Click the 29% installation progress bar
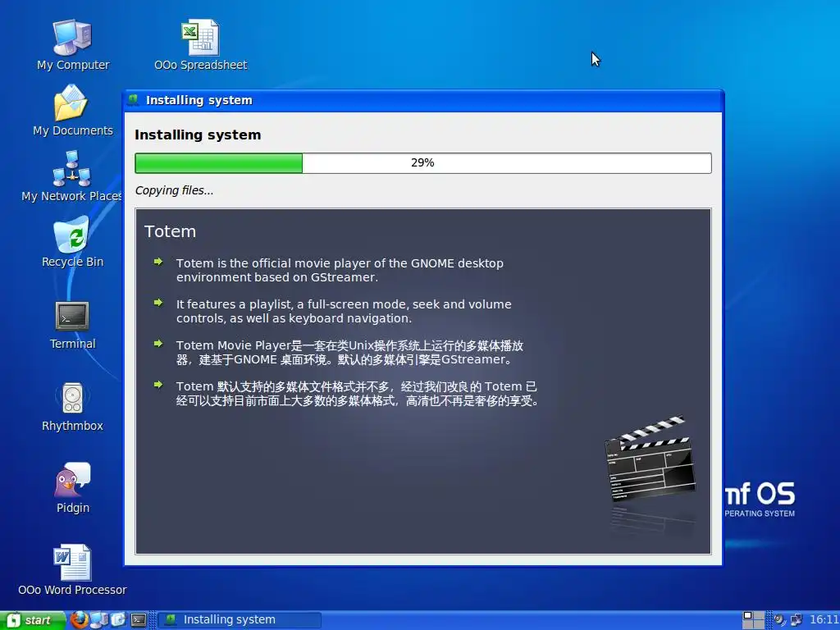 coord(423,163)
